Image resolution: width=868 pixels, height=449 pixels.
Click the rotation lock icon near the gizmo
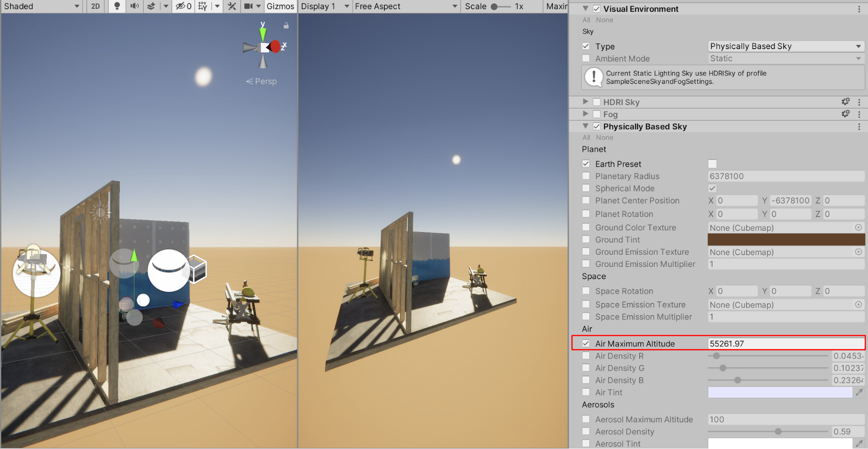point(286,26)
